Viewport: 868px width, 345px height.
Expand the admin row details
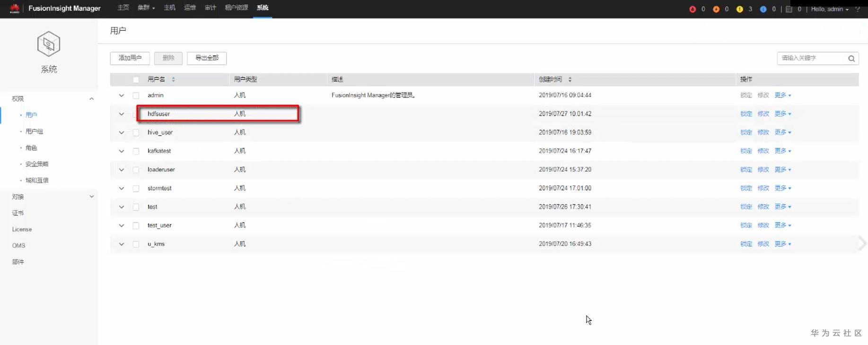click(x=122, y=95)
